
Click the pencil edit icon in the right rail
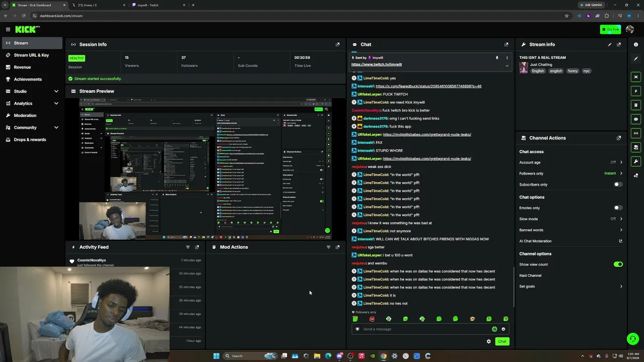636,59
